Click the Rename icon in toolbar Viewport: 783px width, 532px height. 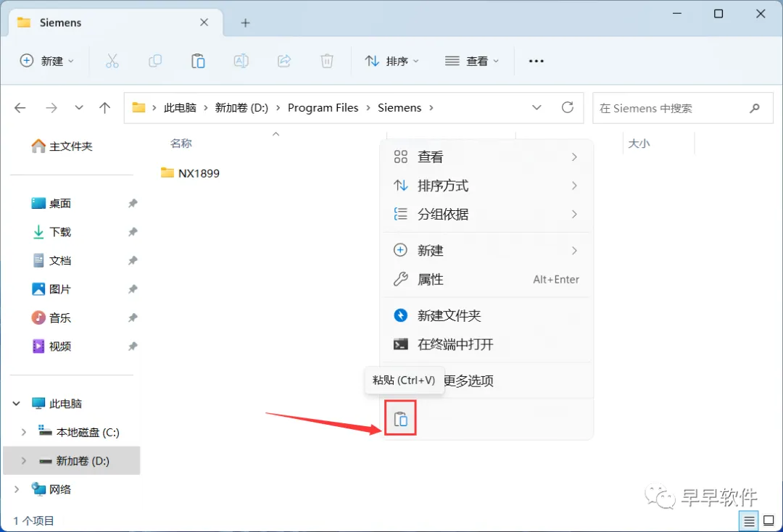pyautogui.click(x=241, y=61)
